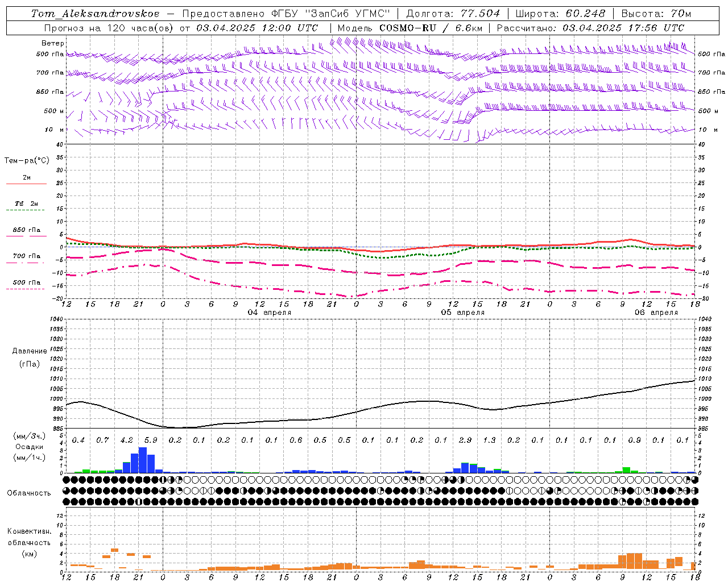Click the '500 гПа' temperature legend entry

click(x=27, y=282)
